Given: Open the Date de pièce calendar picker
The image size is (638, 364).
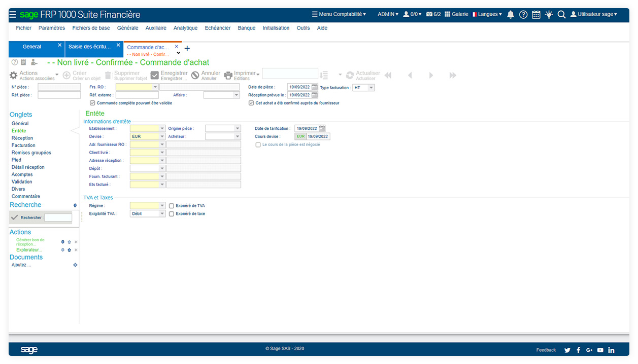Looking at the screenshot, I should [315, 87].
